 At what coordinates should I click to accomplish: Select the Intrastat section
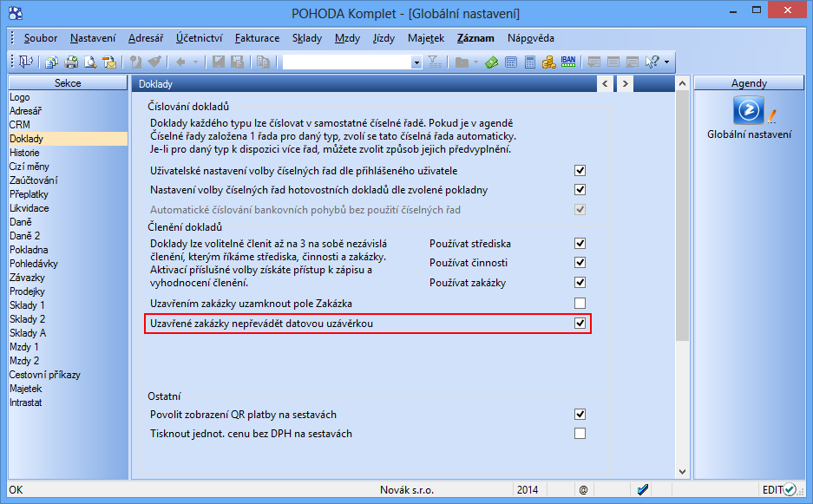click(x=68, y=403)
